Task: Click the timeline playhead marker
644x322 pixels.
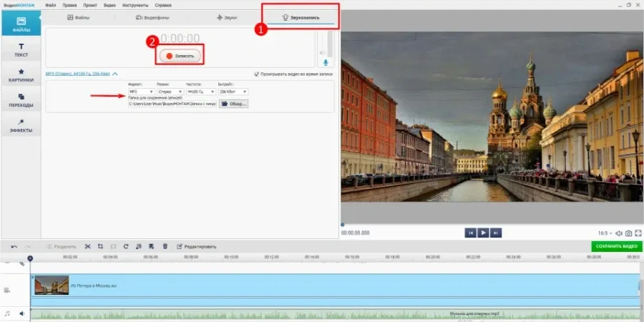Action: pyautogui.click(x=30, y=258)
